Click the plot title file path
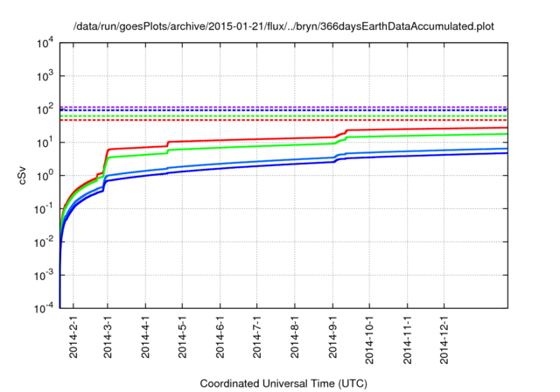This screenshot has height=392, width=560. (283, 27)
